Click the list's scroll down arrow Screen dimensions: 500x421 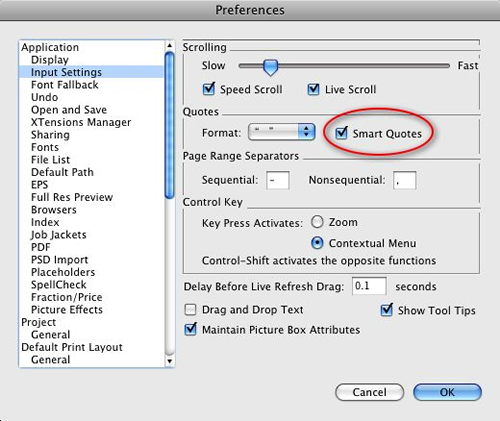170,361
